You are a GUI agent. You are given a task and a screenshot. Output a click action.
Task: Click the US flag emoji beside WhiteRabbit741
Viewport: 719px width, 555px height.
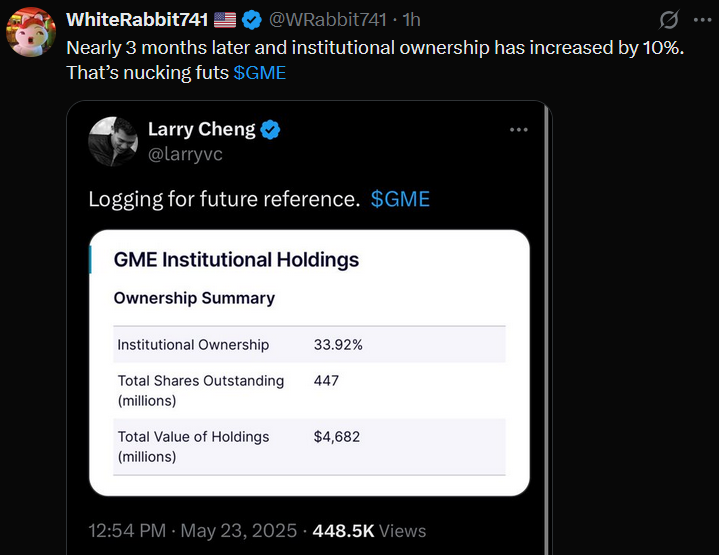click(x=225, y=20)
